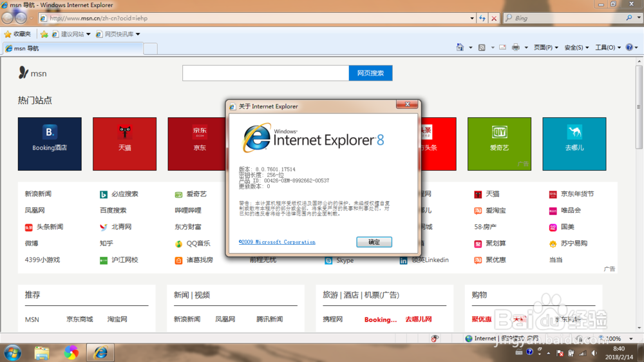The height and width of the screenshot is (362, 644).
Task: Open 携程网 link
Action: pyautogui.click(x=333, y=319)
